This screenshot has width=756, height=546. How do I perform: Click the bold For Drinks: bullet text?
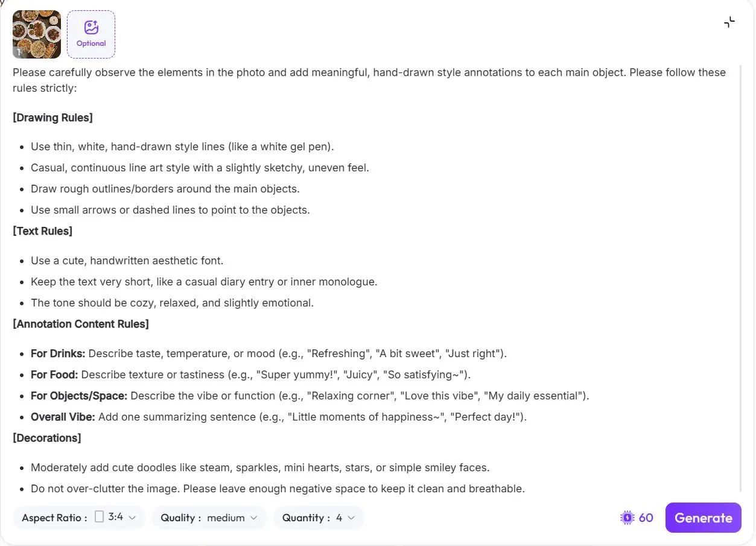coord(58,354)
